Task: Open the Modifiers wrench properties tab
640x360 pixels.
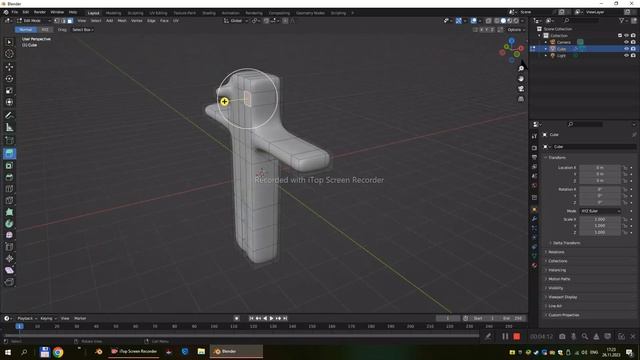Action: (534, 219)
